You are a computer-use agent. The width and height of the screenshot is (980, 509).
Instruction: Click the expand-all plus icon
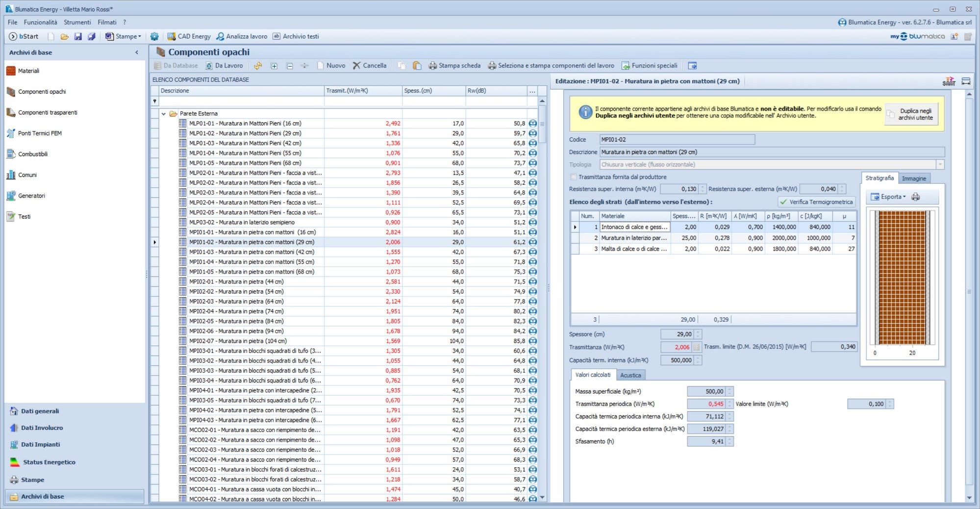[x=274, y=66]
